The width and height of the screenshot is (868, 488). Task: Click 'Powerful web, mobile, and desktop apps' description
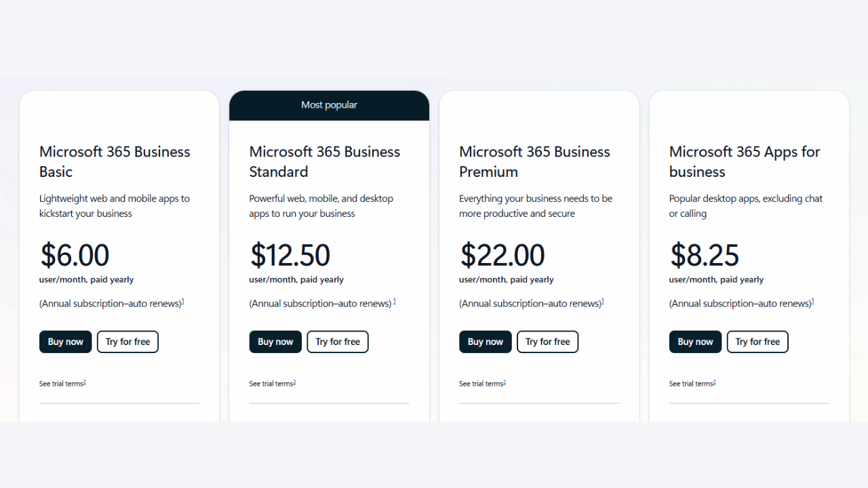click(321, 206)
